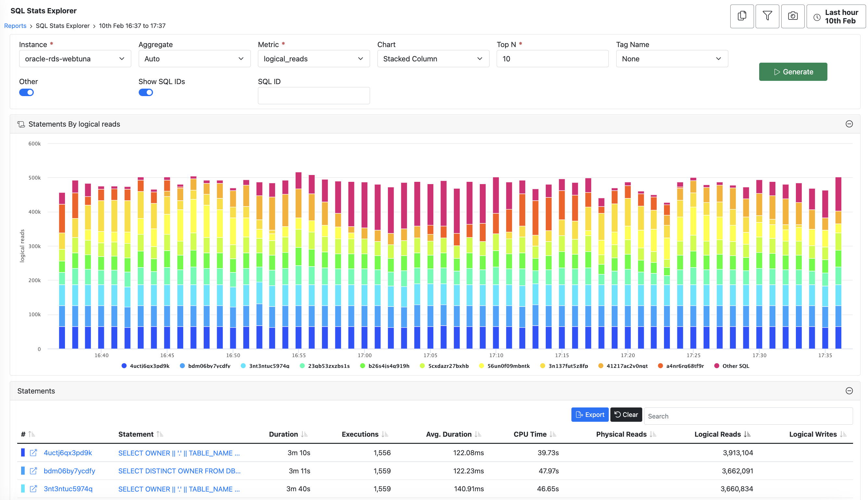The height and width of the screenshot is (500, 868).
Task: Click the camera/screenshot icon
Action: point(793,16)
